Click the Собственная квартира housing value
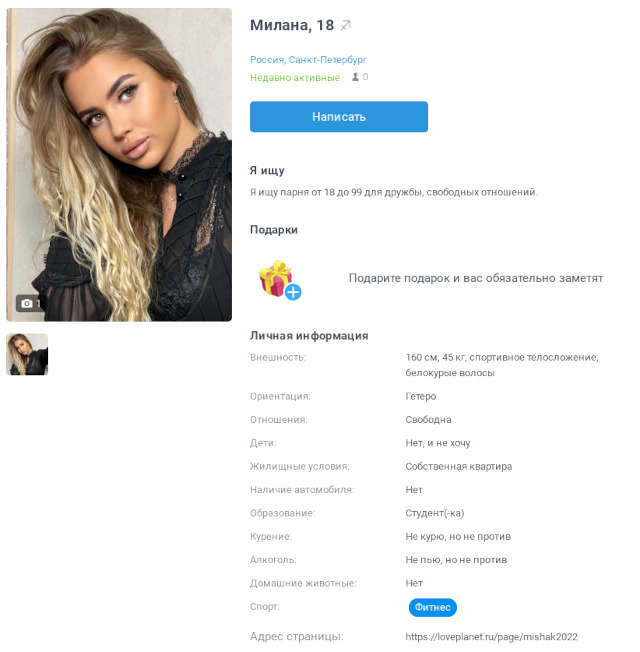This screenshot has height=652, width=640. click(x=459, y=467)
